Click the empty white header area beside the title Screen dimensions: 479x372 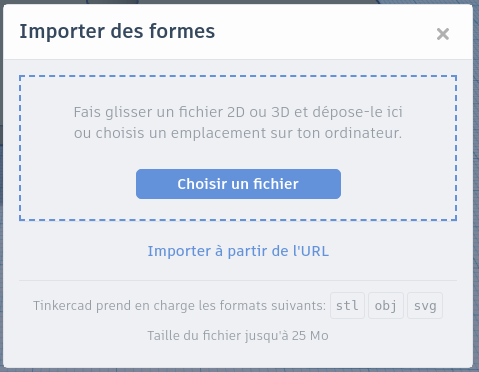pyautogui.click(x=325, y=32)
